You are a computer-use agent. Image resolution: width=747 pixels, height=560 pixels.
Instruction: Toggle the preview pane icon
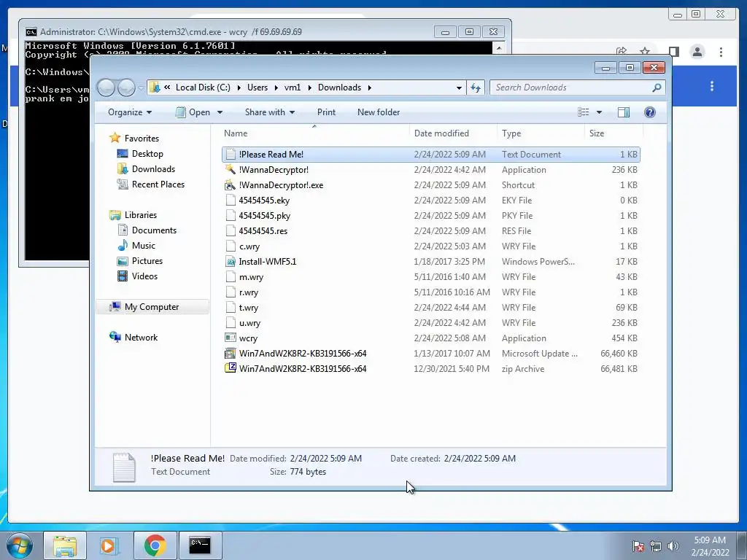[x=623, y=112]
